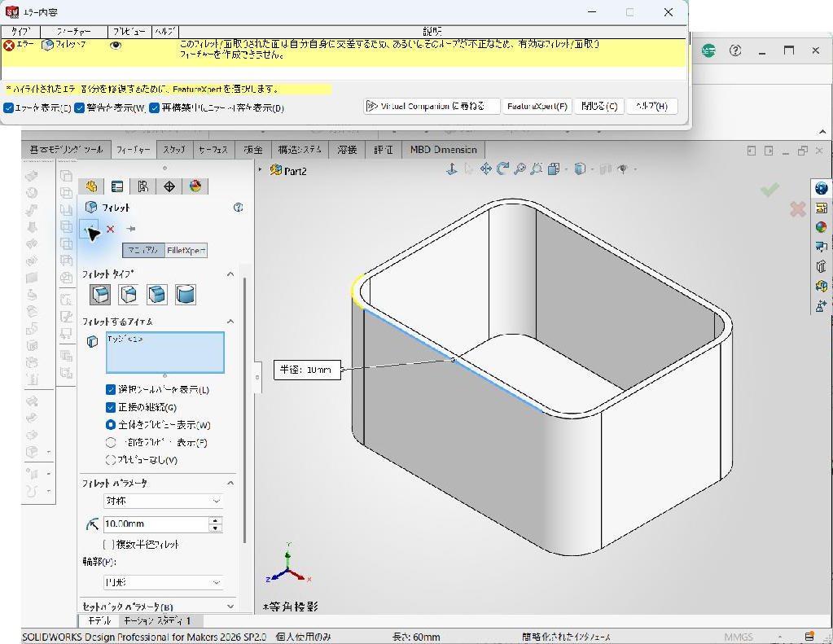Viewport: 833px width, 644px height.
Task: Switch to FilletXpert mode button
Action: (x=186, y=250)
